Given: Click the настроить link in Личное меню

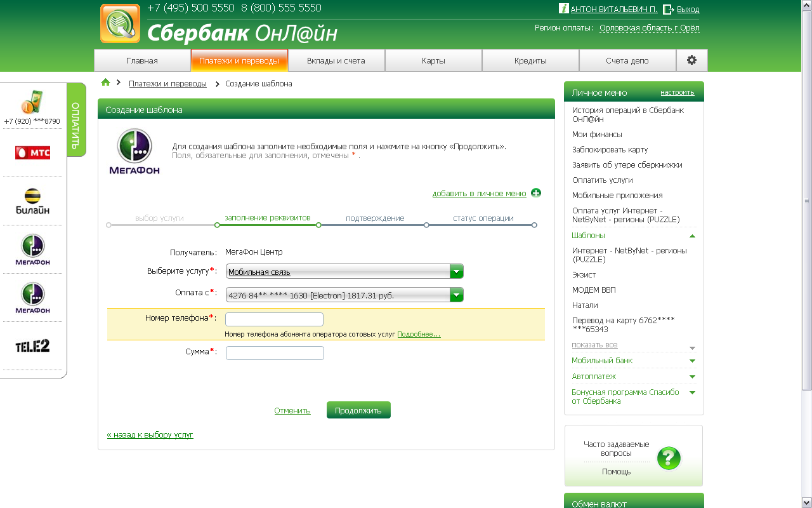Looking at the screenshot, I should pyautogui.click(x=678, y=92).
